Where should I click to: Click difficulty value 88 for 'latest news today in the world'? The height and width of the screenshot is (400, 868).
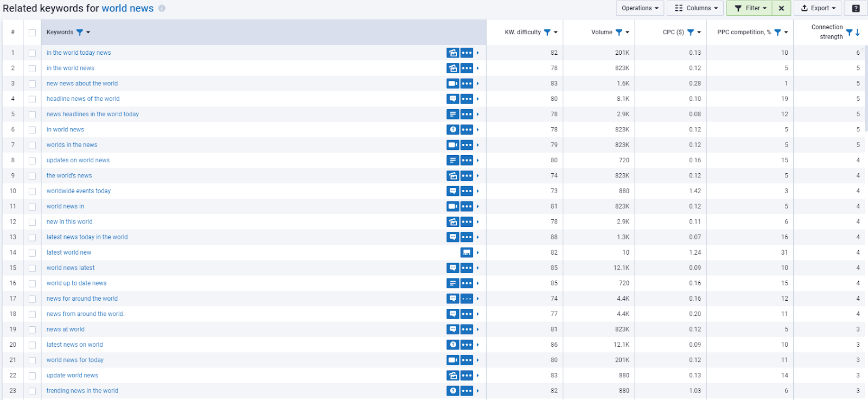[554, 237]
